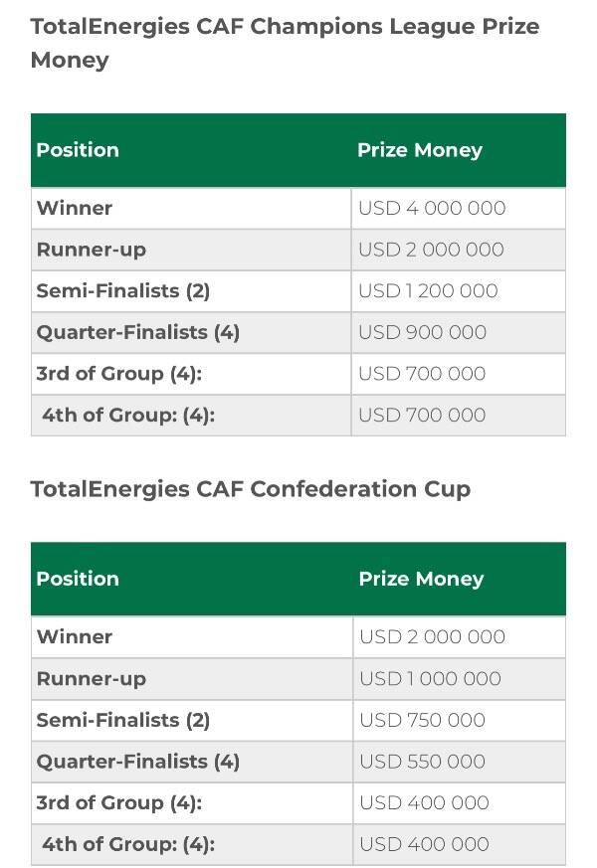
Task: Select the USD 750 000 cell
Action: pos(423,720)
